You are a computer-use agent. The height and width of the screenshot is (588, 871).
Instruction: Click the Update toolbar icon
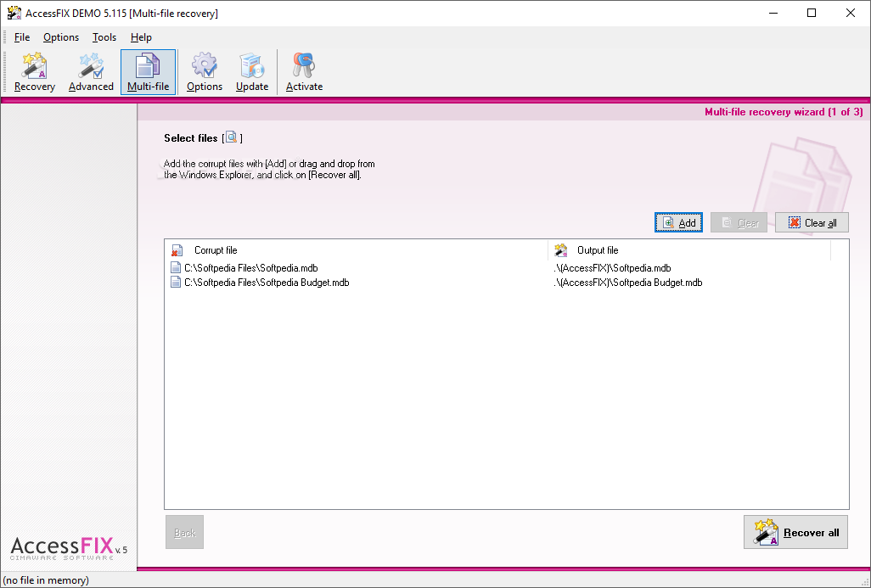tap(251, 72)
